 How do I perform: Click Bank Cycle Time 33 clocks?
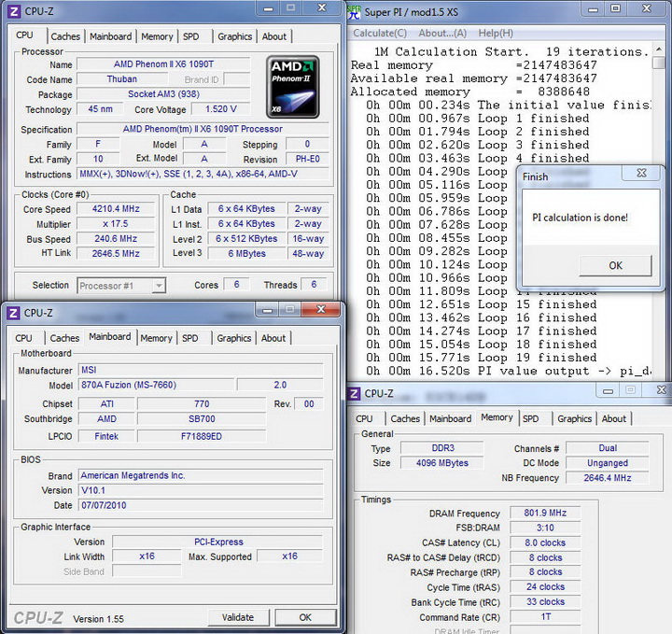[x=545, y=602]
